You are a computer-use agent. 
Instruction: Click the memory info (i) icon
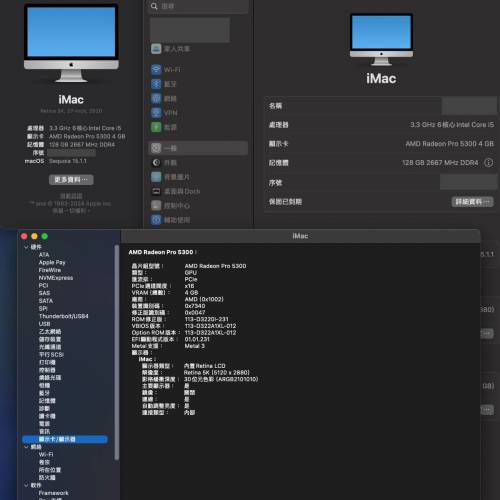pos(488,163)
